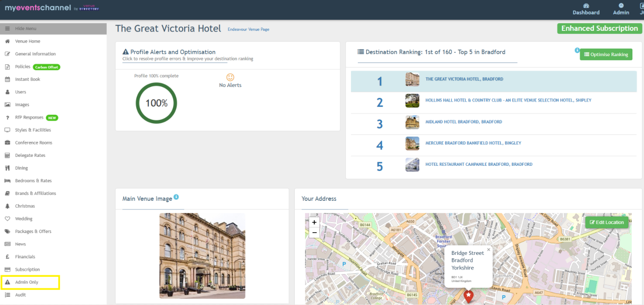Viewport: 644px width, 305px height.
Task: Click info icon beside Optimise Ranking button
Action: tap(577, 50)
